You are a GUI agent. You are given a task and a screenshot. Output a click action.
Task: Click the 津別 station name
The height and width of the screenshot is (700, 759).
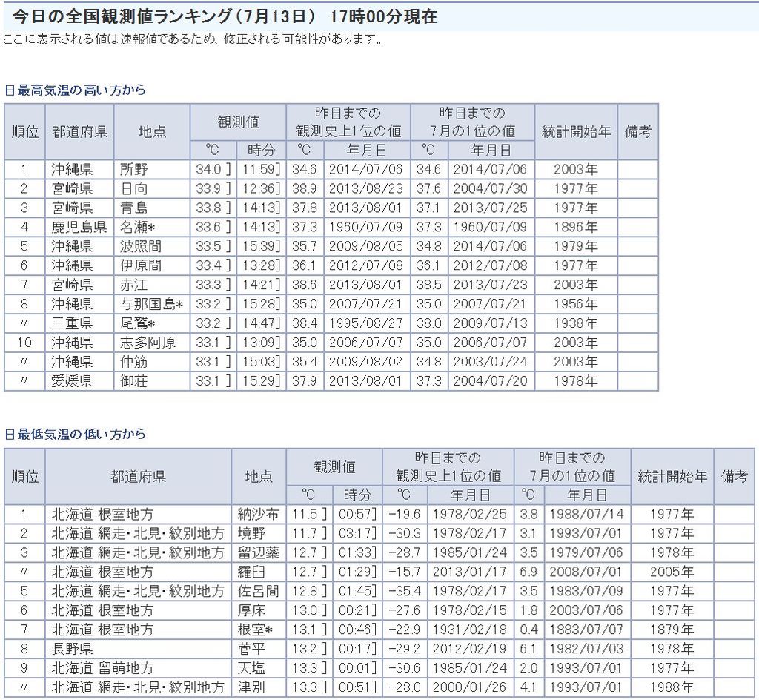click(252, 687)
